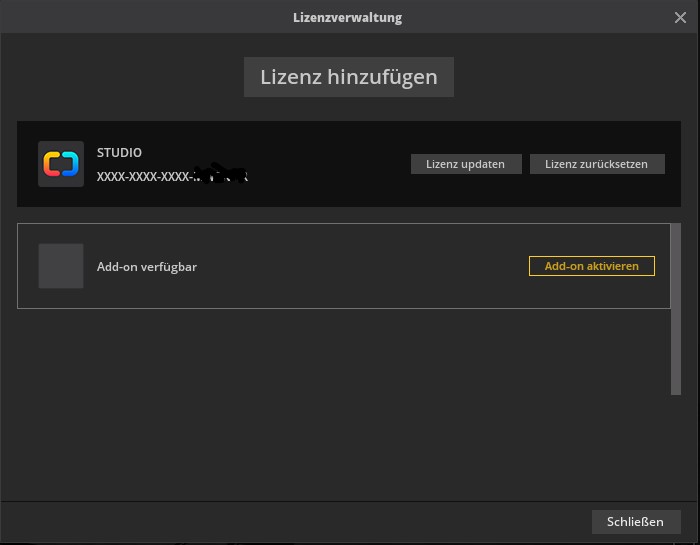Click the Lizenzverwaltung window title
This screenshot has height=545, width=700.
347,18
